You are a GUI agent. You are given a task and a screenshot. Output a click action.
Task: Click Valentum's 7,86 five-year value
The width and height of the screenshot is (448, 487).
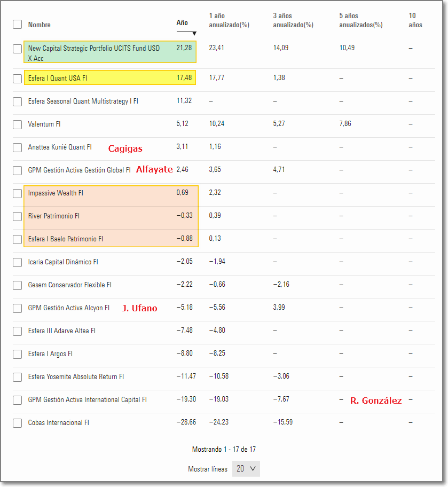345,123
